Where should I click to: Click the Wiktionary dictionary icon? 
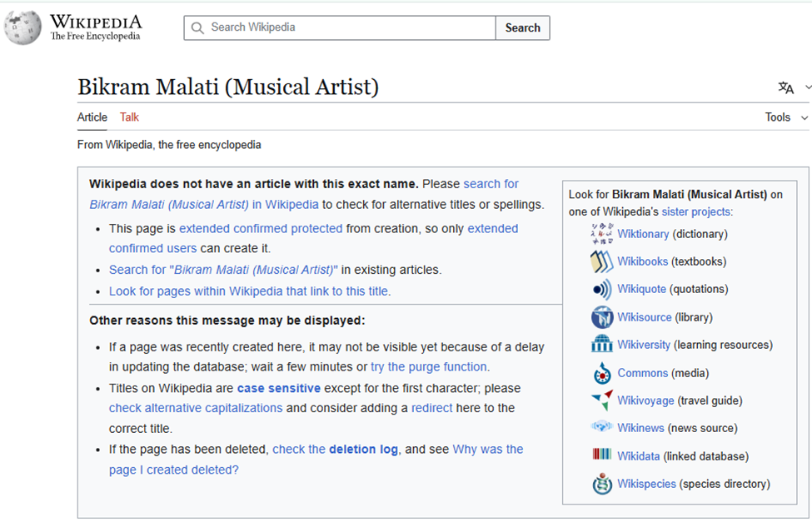(x=601, y=234)
